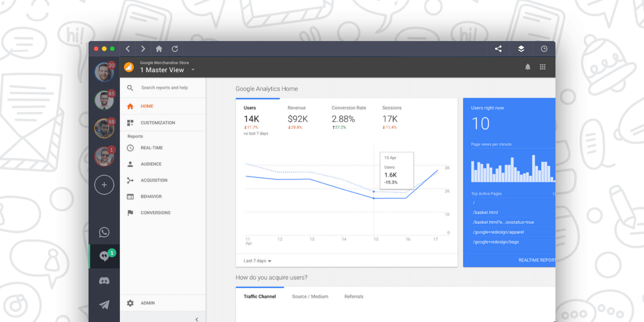This screenshot has height=322, width=644.
Task: Select the avatar with badge 1
Action: [x=104, y=157]
